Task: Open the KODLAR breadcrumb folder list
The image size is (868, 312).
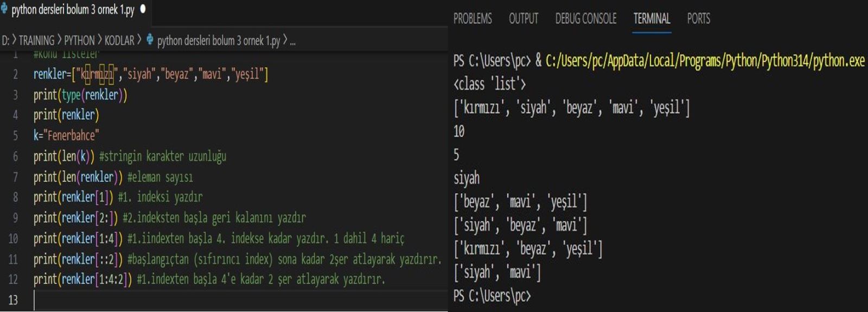Action: click(x=119, y=41)
